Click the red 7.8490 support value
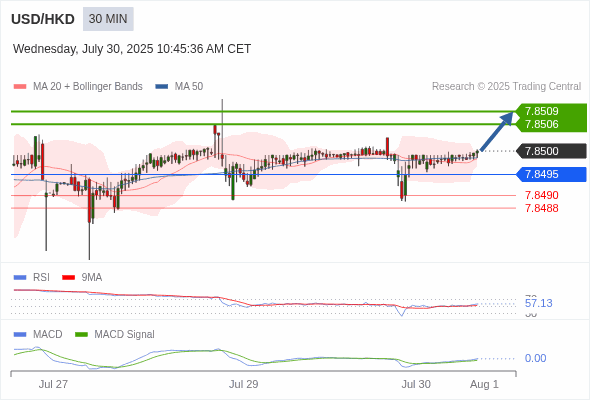The width and height of the screenshot is (590, 400). pyautogui.click(x=541, y=195)
